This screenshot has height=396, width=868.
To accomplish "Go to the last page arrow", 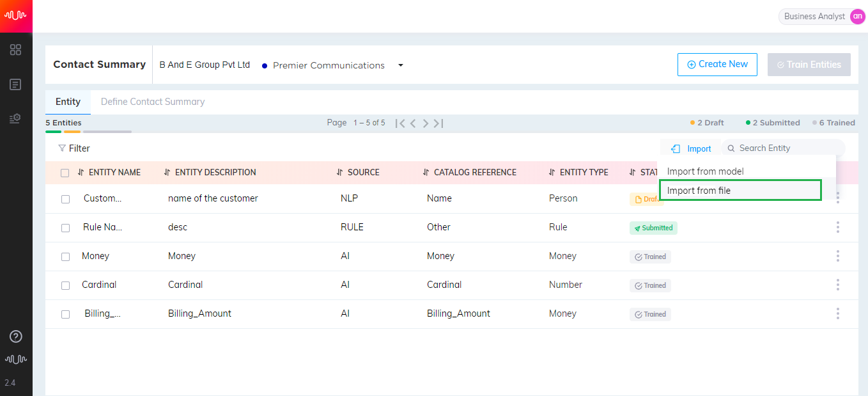I will point(438,123).
